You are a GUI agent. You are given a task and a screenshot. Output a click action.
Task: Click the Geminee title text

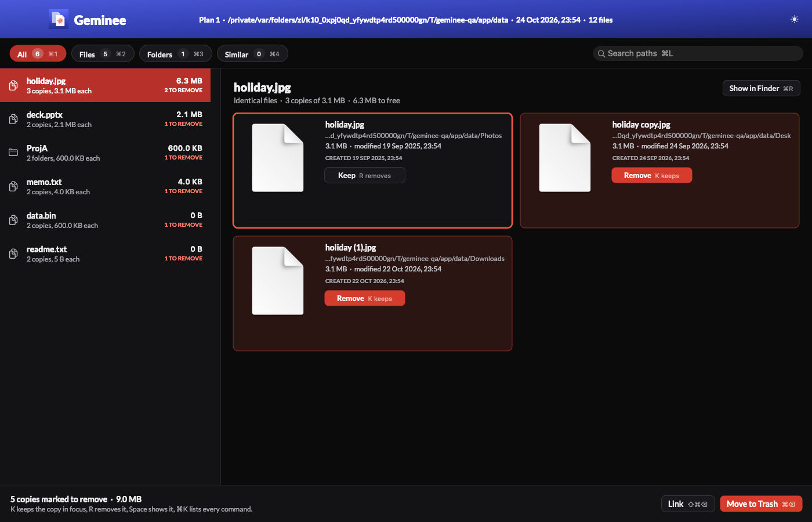pos(100,20)
